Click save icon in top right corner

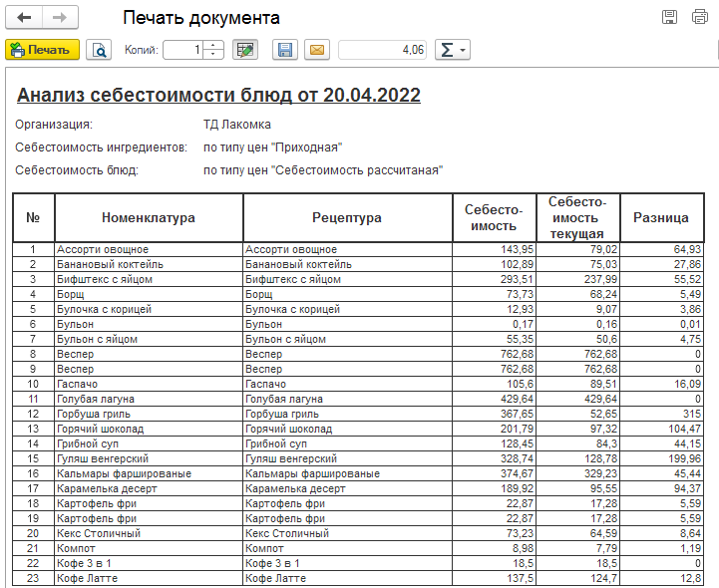pos(670,17)
